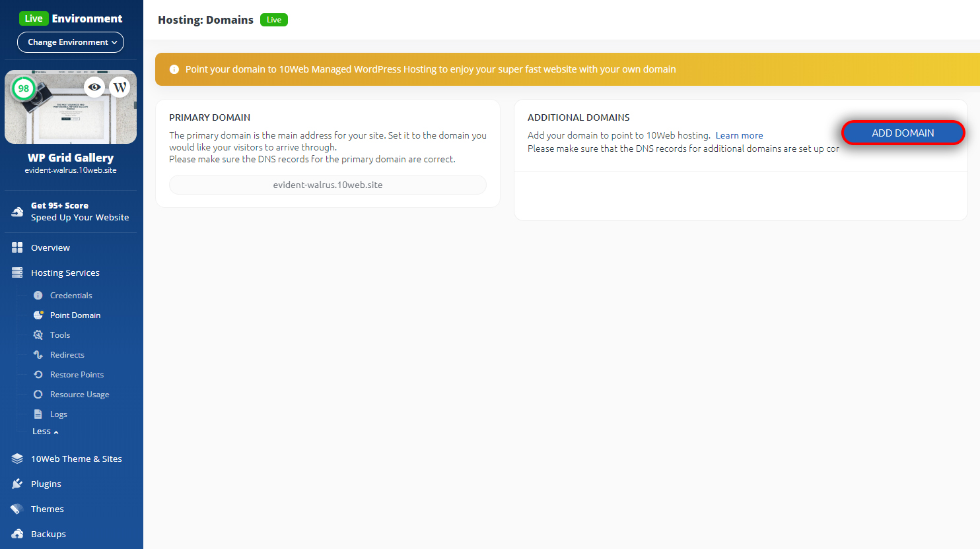Select Point Domain menu item
Screen dimensions: 980x549
75,315
